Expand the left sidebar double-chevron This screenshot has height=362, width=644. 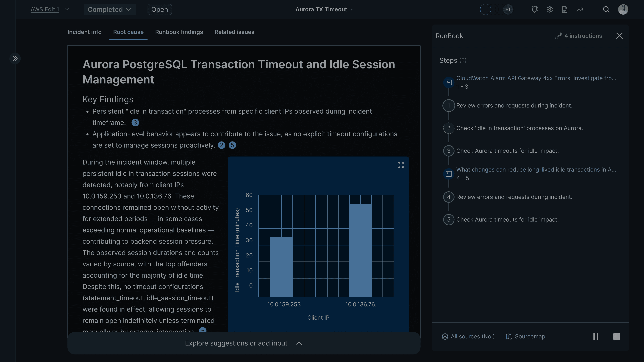click(x=15, y=58)
